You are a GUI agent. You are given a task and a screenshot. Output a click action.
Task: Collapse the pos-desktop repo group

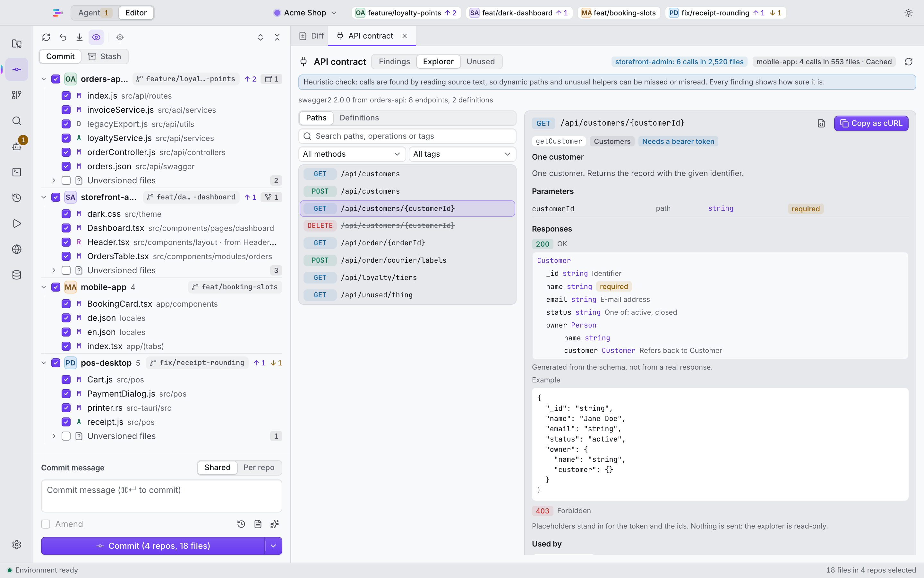[x=44, y=363]
